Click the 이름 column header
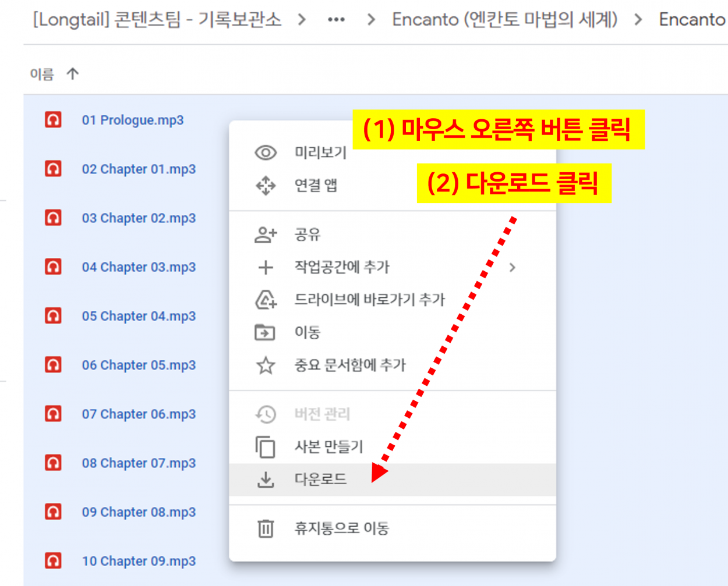Viewport: 728px width, 586px height. point(42,74)
